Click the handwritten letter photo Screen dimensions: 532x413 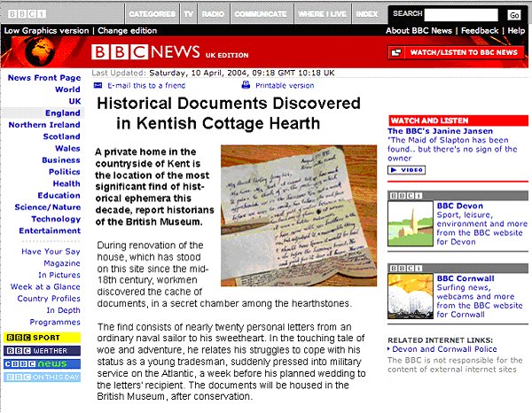(299, 215)
